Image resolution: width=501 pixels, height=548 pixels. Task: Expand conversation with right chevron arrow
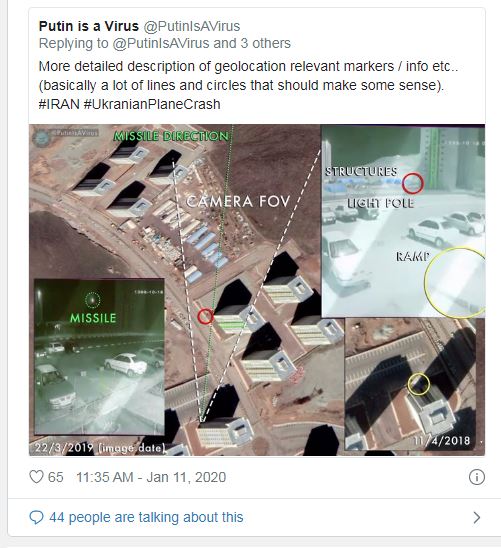477,517
